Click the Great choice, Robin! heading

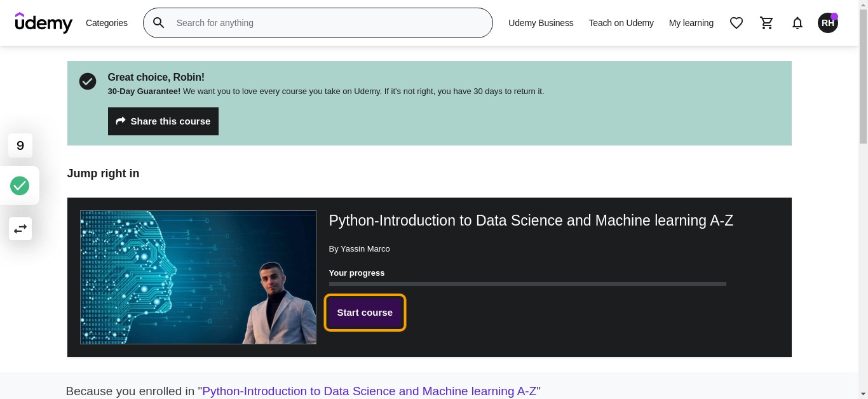coord(156,77)
